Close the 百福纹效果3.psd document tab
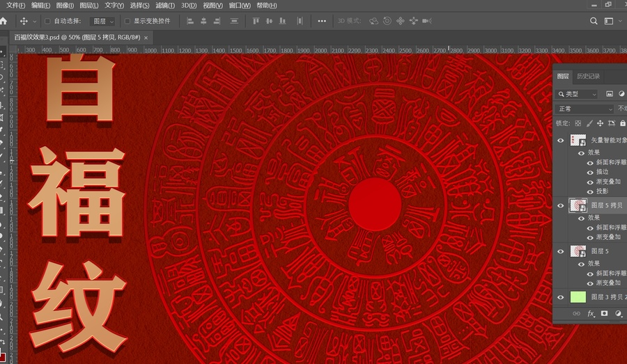The height and width of the screenshot is (364, 627). click(x=146, y=38)
